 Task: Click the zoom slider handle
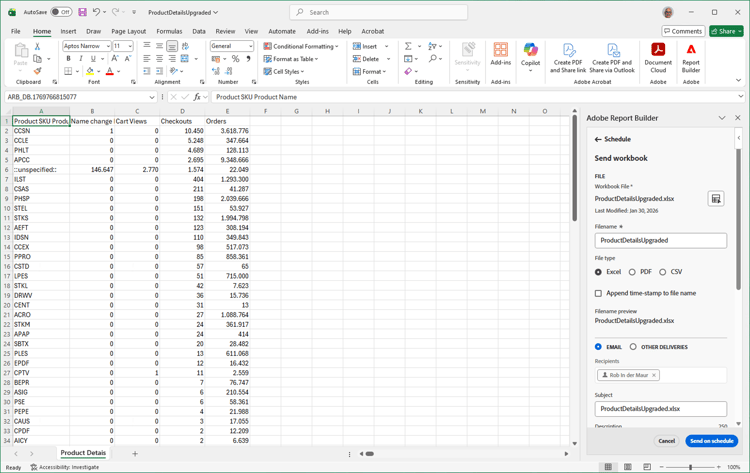tap(690, 467)
